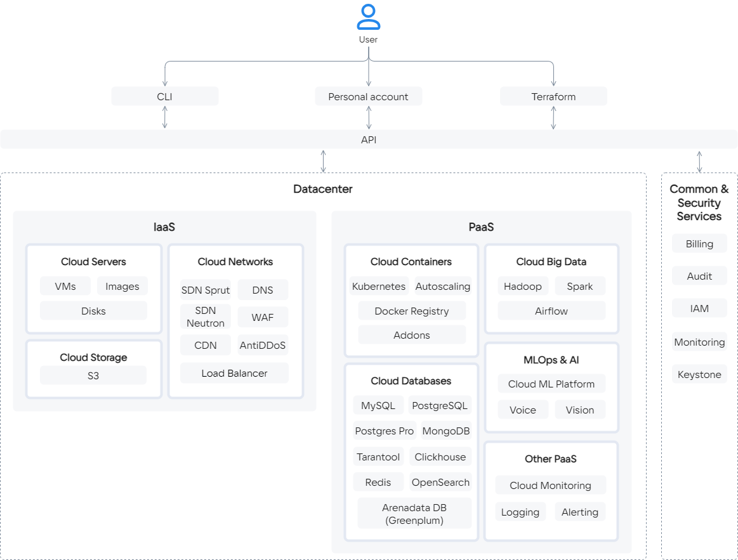Select the CDN chip
Image resolution: width=738 pixels, height=560 pixels.
(206, 345)
